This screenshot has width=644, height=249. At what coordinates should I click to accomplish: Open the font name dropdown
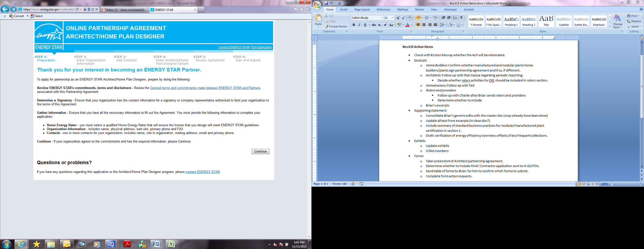coord(382,18)
